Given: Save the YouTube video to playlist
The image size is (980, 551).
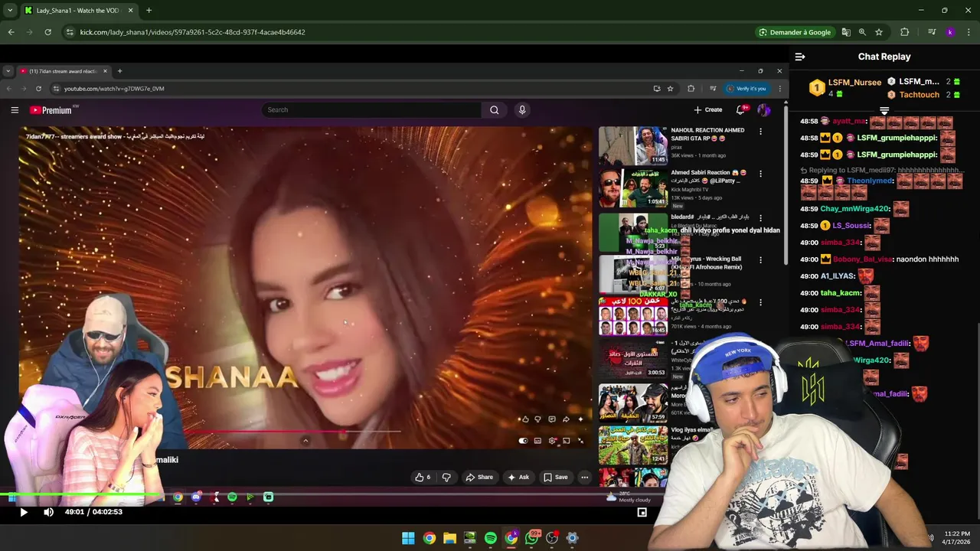Looking at the screenshot, I should 556,477.
